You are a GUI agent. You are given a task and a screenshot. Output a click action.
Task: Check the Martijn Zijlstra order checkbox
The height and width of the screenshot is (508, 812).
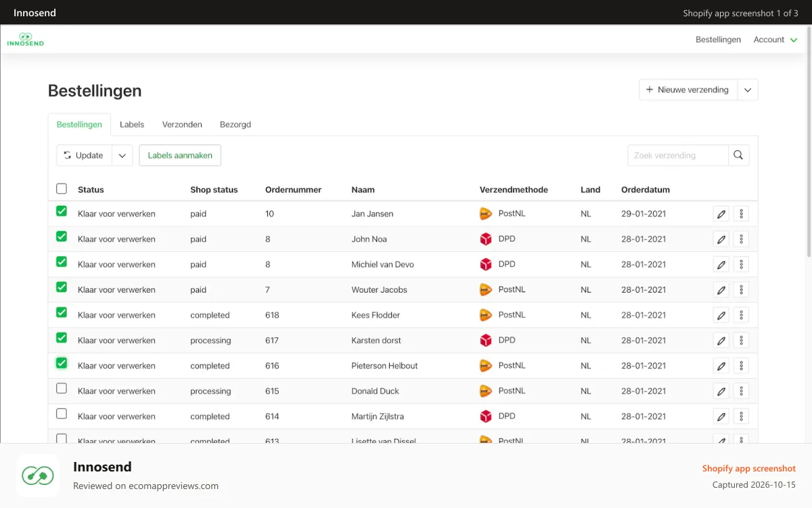click(x=62, y=414)
